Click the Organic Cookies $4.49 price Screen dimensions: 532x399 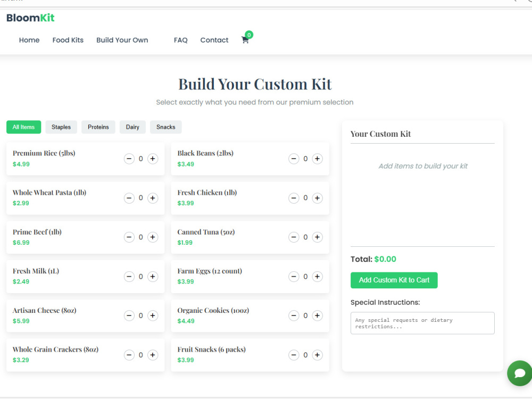[186, 321]
